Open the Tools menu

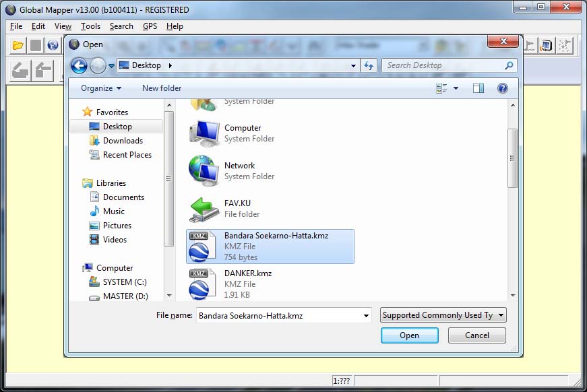90,26
